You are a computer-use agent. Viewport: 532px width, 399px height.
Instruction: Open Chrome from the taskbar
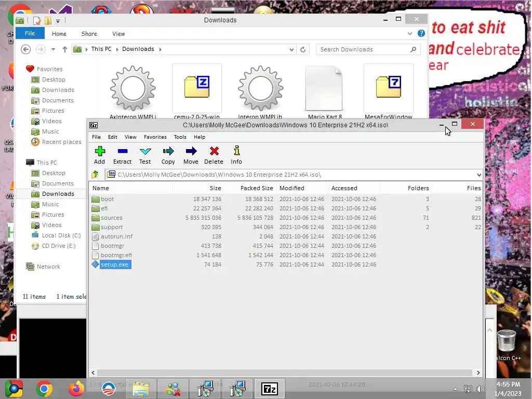click(44, 389)
